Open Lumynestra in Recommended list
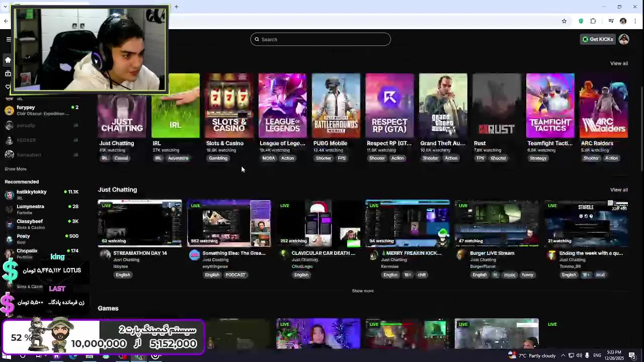 click(x=42, y=209)
